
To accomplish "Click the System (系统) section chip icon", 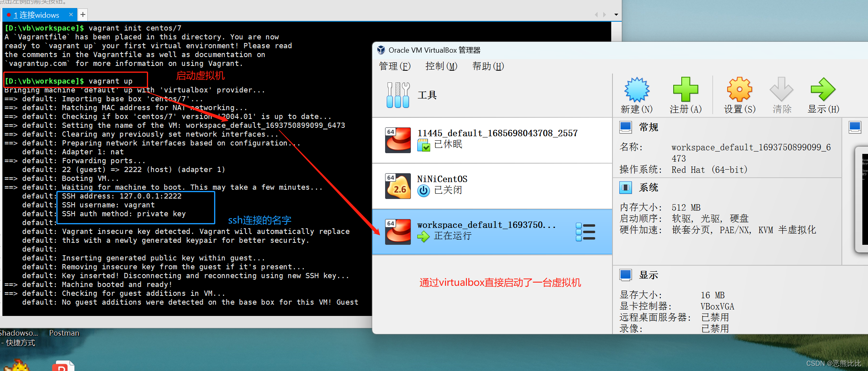I will coord(625,187).
